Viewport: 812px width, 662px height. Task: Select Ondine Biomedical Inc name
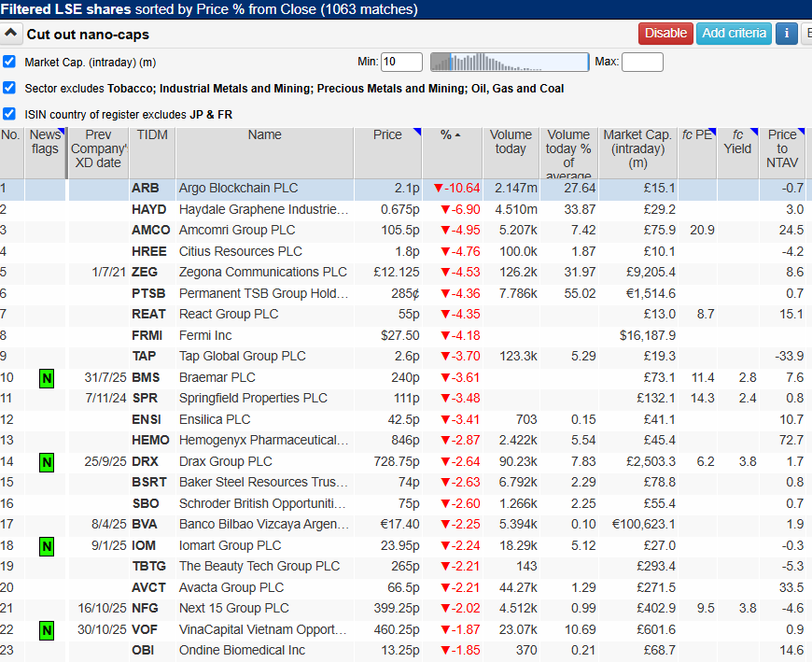click(242, 650)
